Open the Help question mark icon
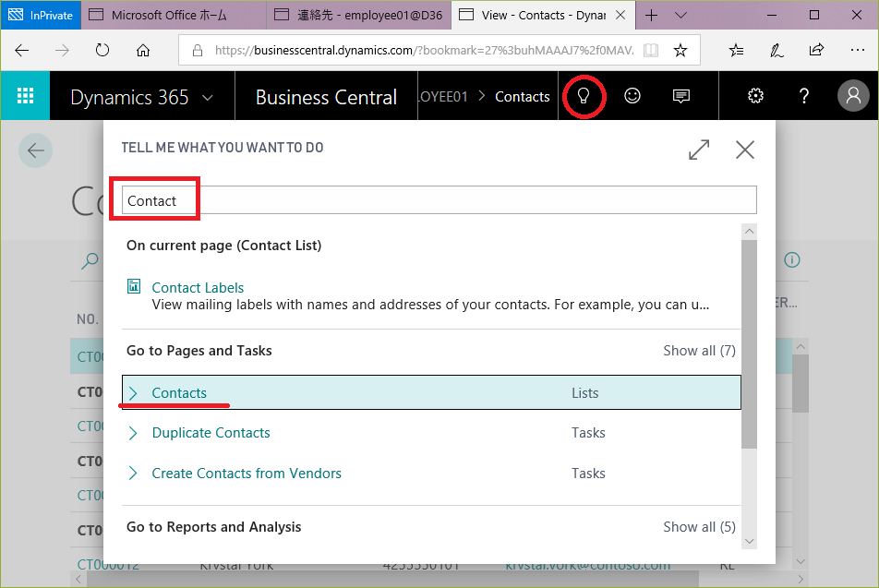The image size is (879, 588). click(804, 96)
